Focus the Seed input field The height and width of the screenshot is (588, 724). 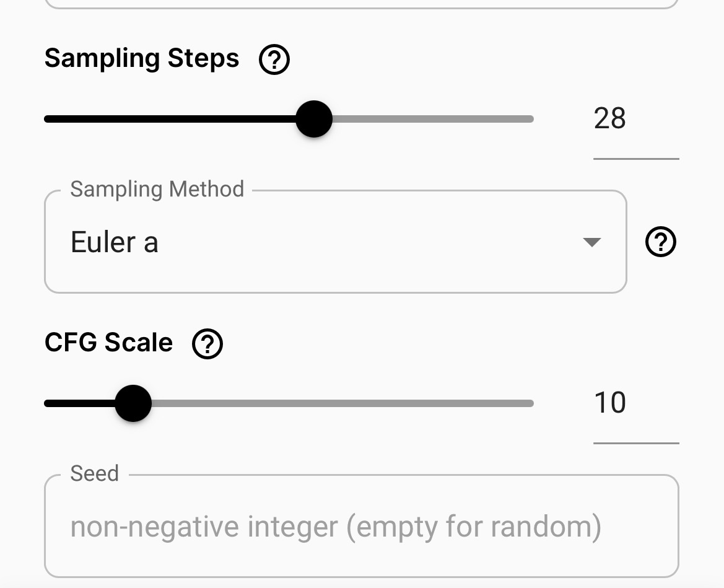click(362, 526)
